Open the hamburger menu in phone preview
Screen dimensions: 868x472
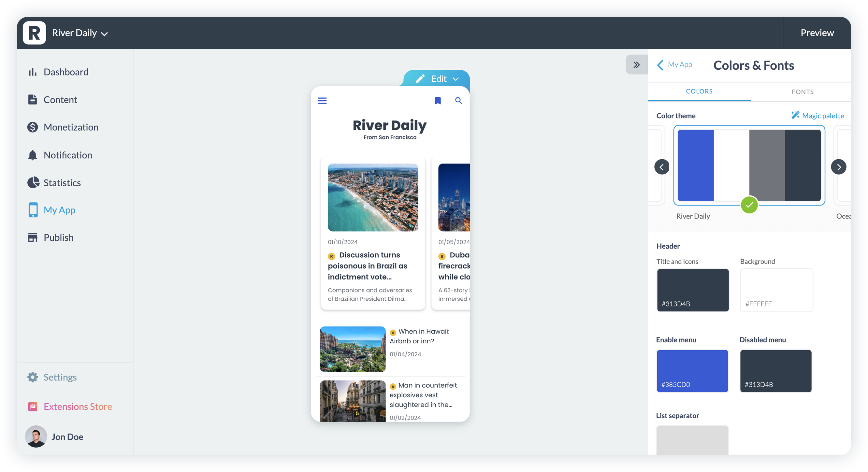[322, 101]
